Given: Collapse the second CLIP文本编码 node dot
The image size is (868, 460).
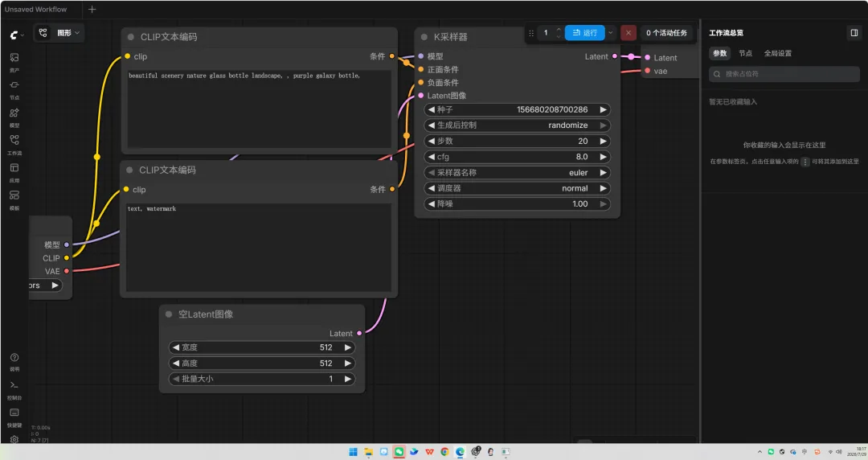Looking at the screenshot, I should click(x=129, y=170).
